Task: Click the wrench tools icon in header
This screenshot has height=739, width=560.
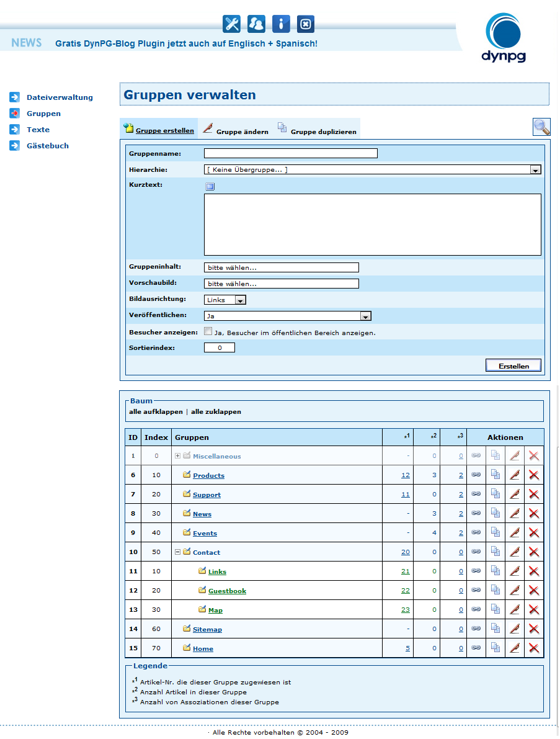Action: [231, 24]
